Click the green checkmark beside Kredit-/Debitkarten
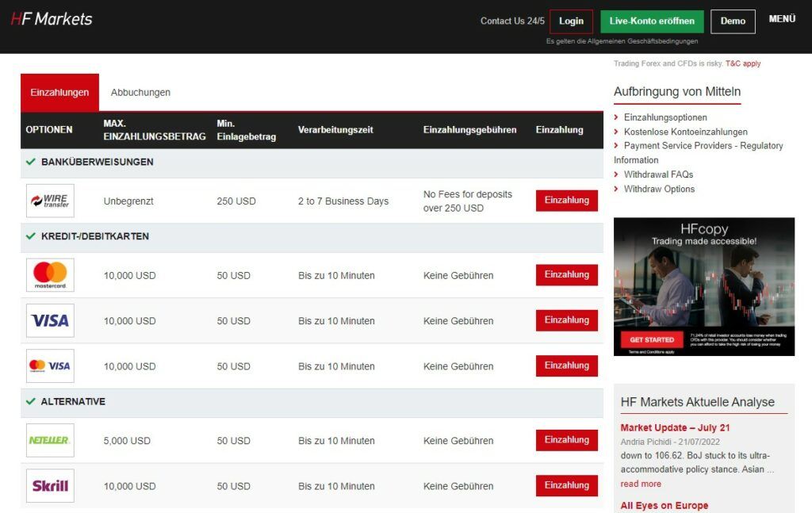Image resolution: width=812 pixels, height=513 pixels. click(x=31, y=236)
